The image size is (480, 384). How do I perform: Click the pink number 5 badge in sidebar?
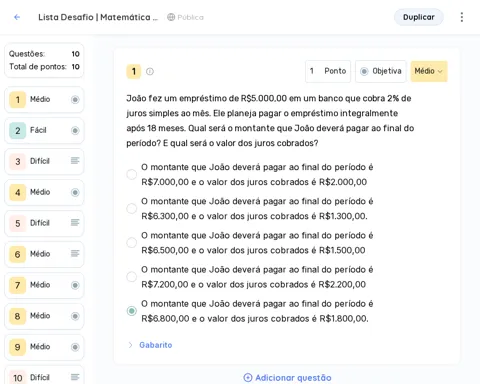pyautogui.click(x=18, y=223)
